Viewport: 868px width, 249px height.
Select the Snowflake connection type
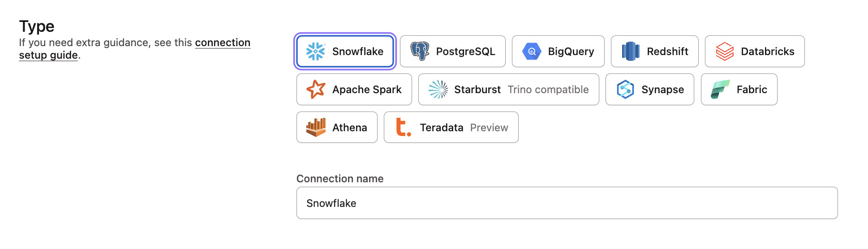click(x=345, y=52)
